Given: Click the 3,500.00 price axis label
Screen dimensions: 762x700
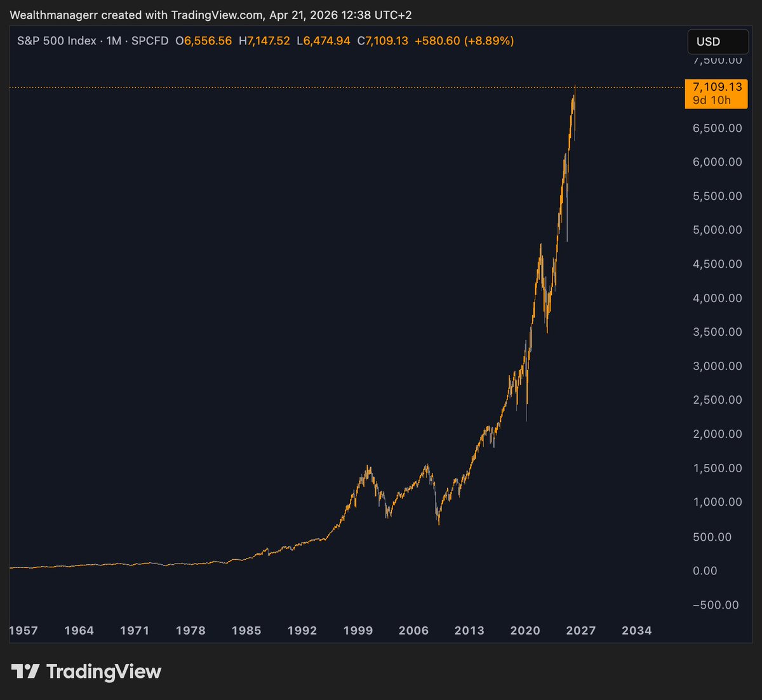Looking at the screenshot, I should pos(717,332).
